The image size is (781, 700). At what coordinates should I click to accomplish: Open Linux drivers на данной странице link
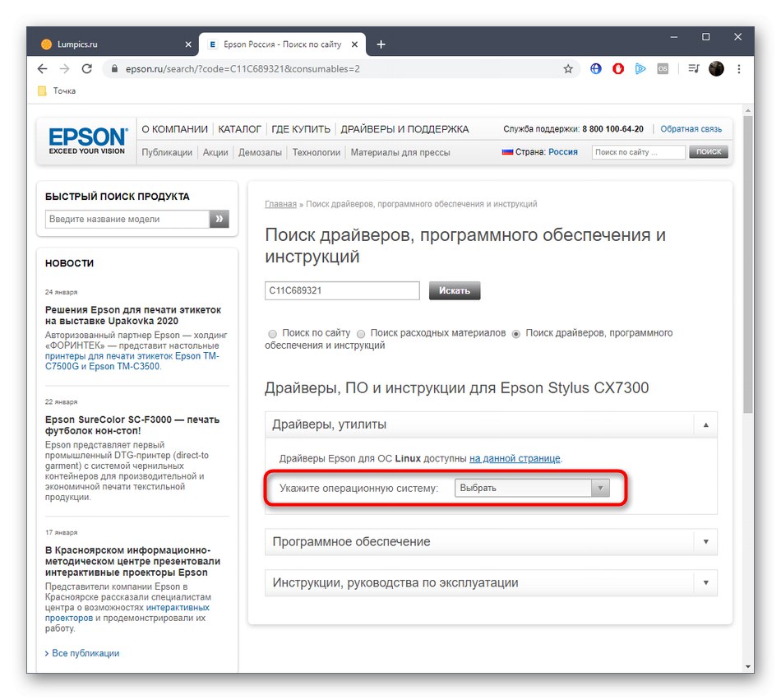click(515, 458)
